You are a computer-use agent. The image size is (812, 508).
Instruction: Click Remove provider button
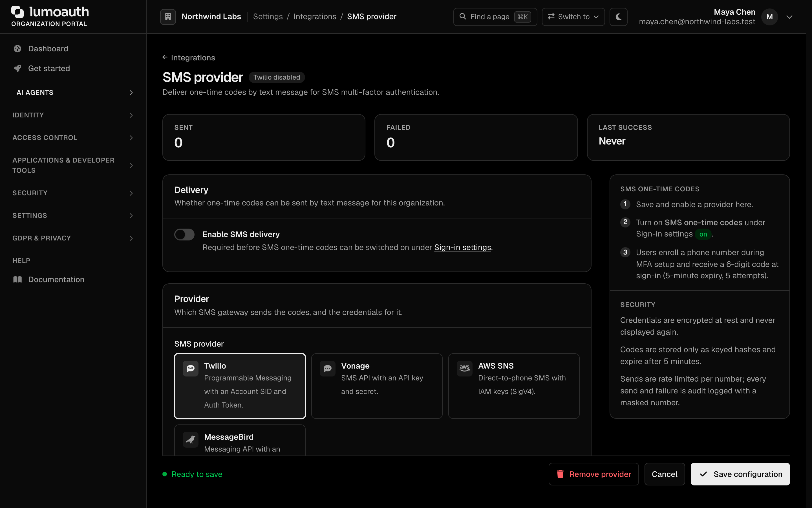[x=593, y=474]
